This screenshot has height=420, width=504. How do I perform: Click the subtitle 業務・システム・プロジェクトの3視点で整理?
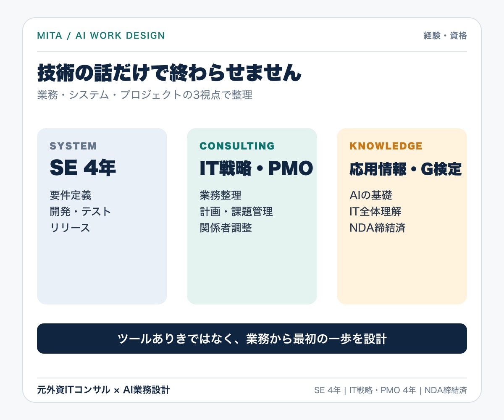tap(144, 95)
